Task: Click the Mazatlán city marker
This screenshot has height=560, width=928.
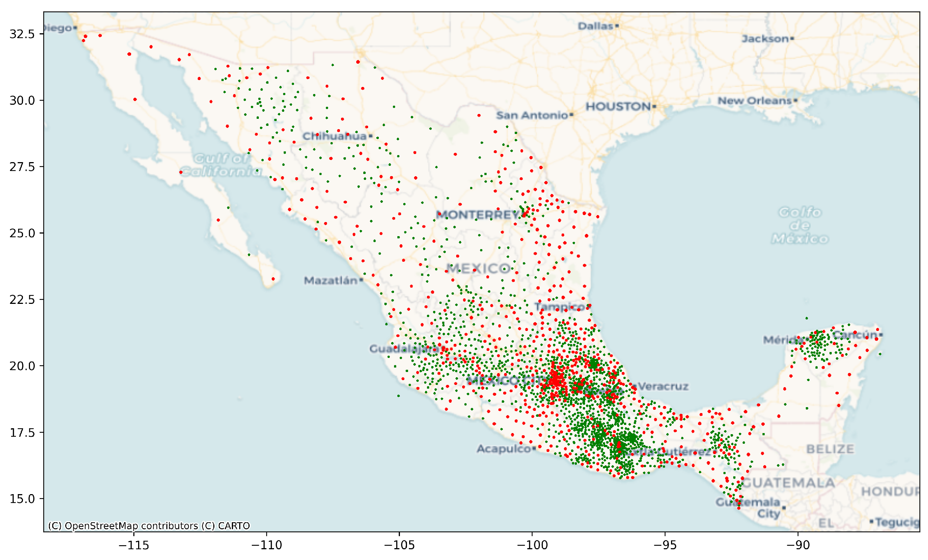Action: click(361, 279)
